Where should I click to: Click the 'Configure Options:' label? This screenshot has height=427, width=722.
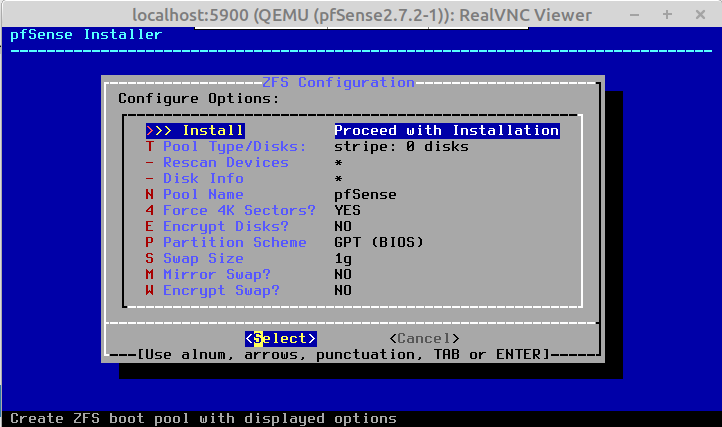(198, 99)
